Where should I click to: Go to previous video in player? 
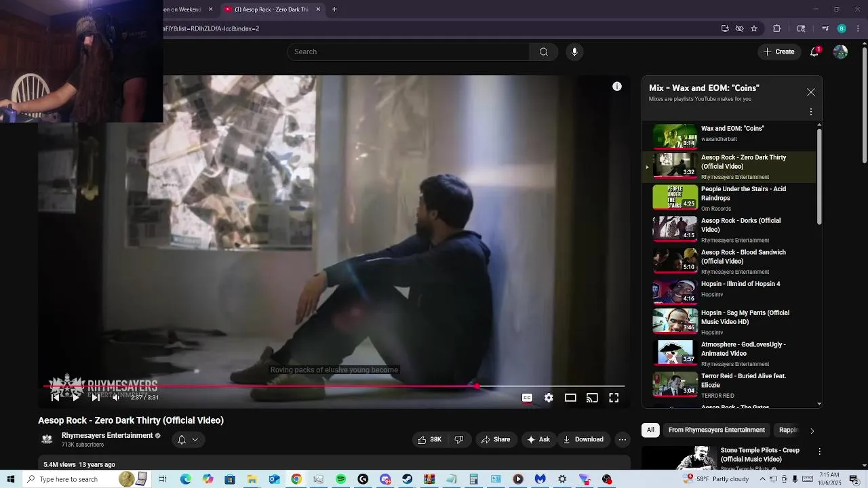coord(56,398)
